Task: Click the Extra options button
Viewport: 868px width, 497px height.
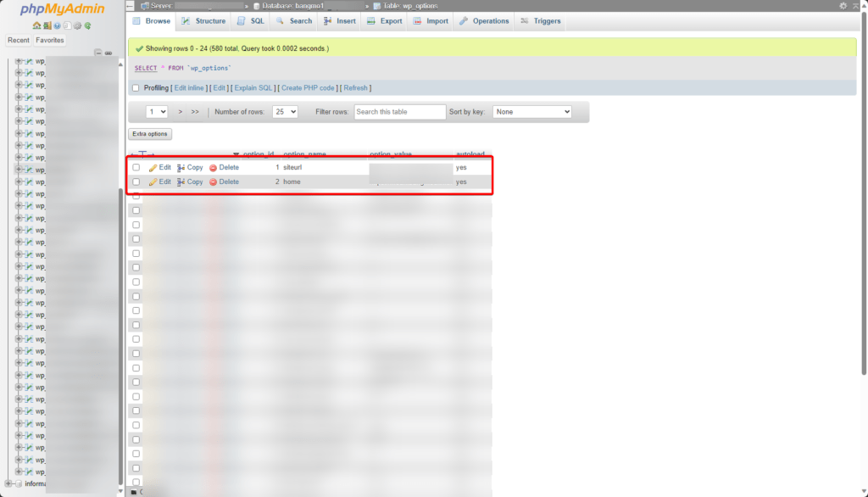Action: point(150,134)
